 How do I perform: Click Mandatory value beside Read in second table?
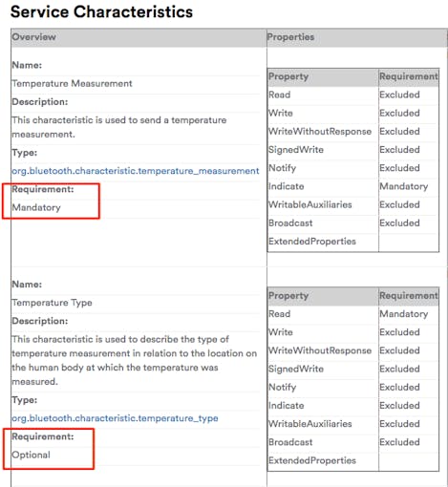[x=404, y=314]
